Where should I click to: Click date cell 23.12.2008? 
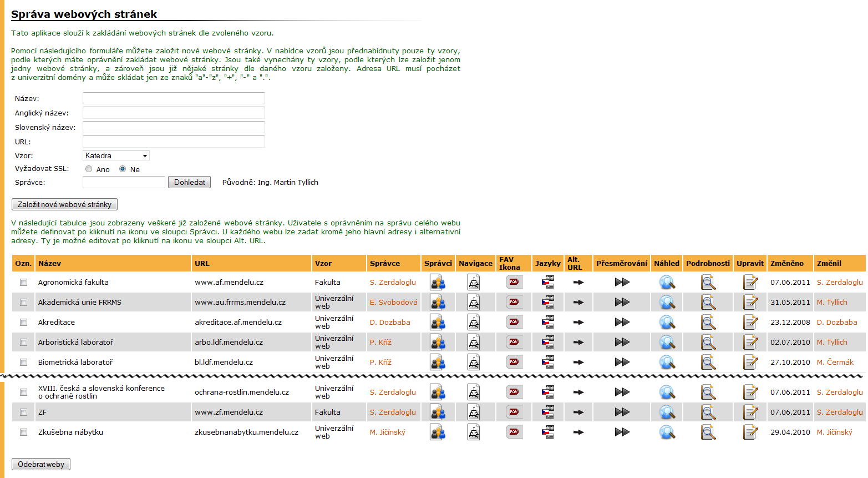click(x=790, y=323)
